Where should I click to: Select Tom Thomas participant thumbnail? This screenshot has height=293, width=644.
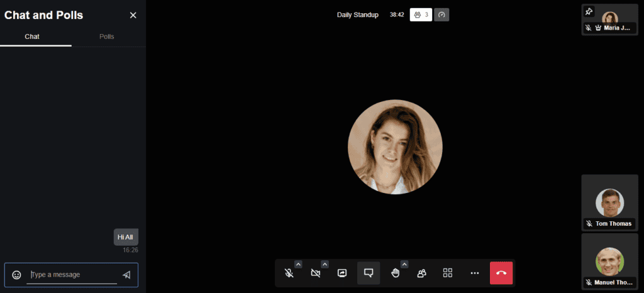610,202
